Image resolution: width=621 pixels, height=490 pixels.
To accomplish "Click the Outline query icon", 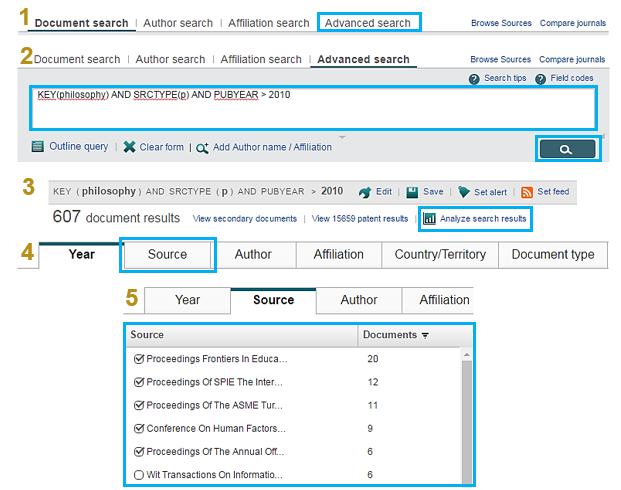I will (x=38, y=147).
